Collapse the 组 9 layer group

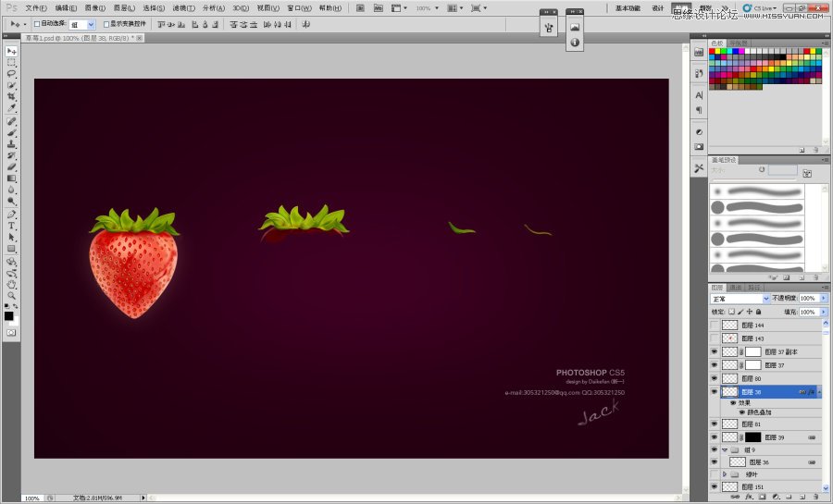(x=724, y=449)
